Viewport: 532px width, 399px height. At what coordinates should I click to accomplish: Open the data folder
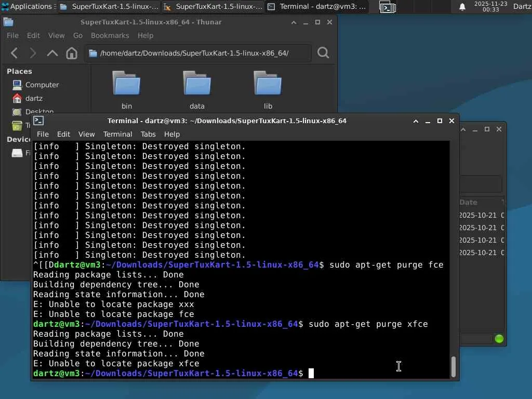pos(197,90)
